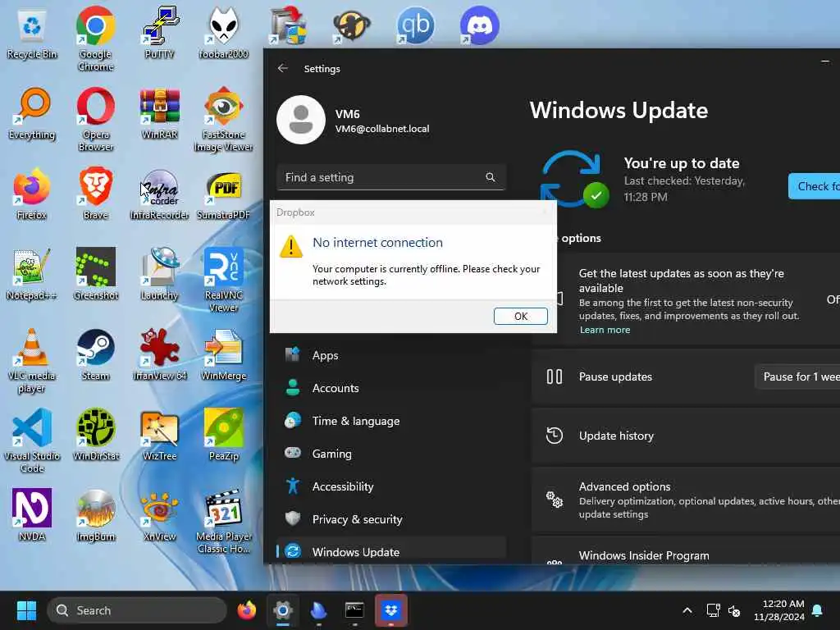Image resolution: width=840 pixels, height=630 pixels.
Task: Select the Steam desktop shortcut
Action: click(x=95, y=354)
